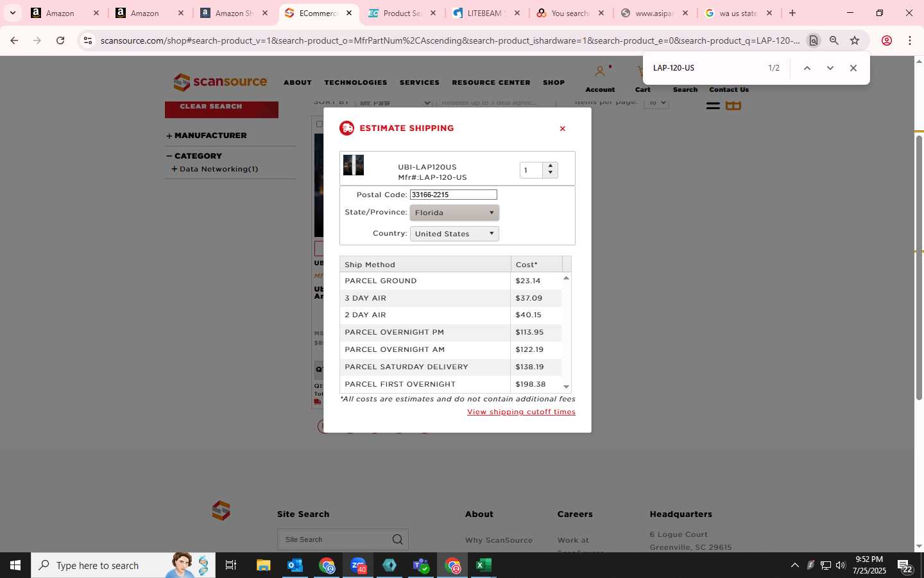This screenshot has width=924, height=578.
Task: Open the RESOURCE CENTER menu
Action: (x=491, y=83)
